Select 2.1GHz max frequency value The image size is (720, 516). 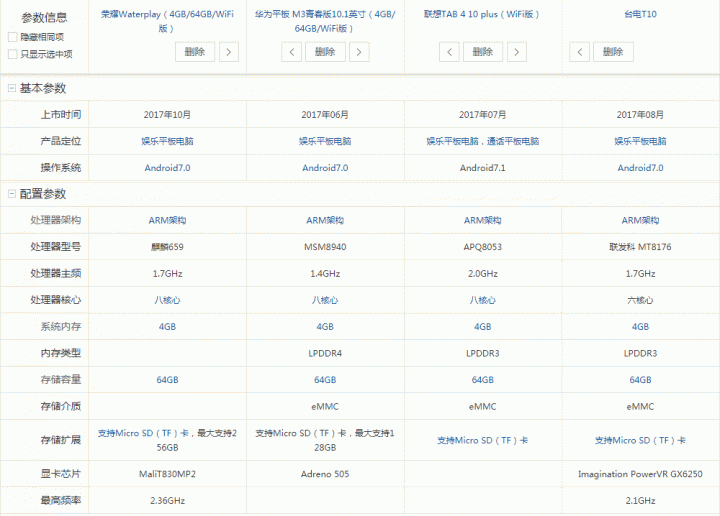coord(640,500)
